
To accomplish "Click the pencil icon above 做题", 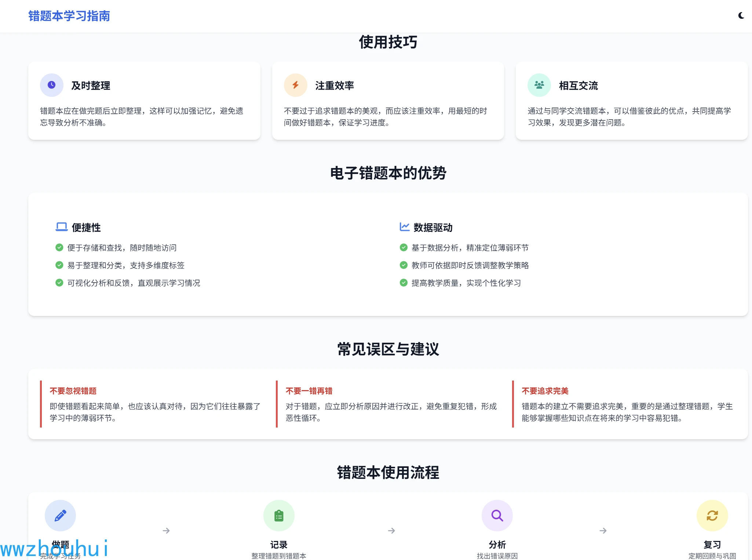I will coord(60,516).
